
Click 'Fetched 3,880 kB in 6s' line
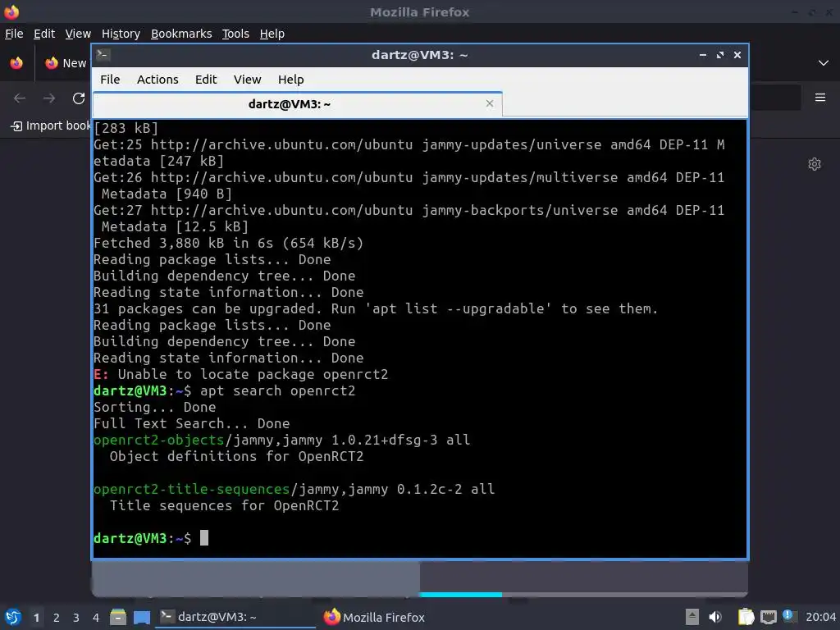[228, 243]
